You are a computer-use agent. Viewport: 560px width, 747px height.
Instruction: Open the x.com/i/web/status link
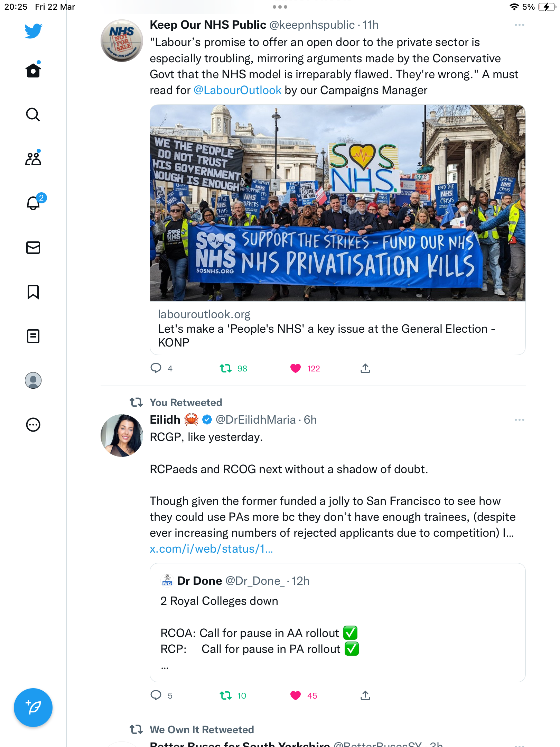pyautogui.click(x=211, y=549)
